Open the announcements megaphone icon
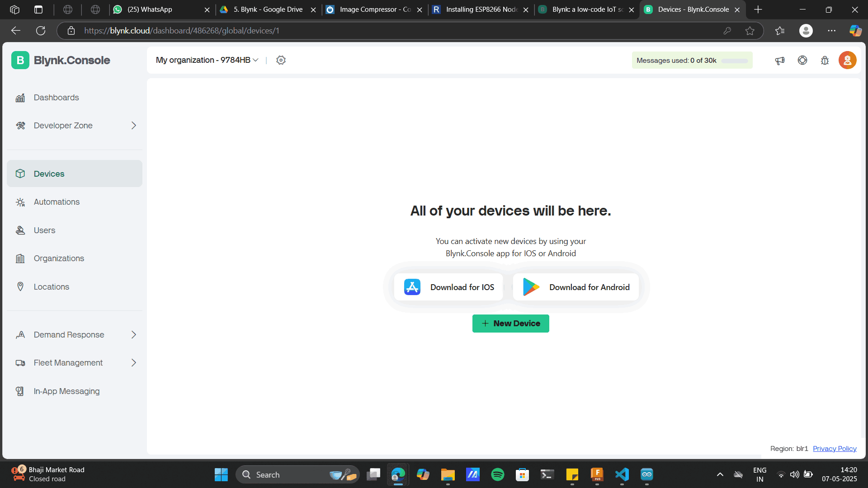 coord(780,61)
